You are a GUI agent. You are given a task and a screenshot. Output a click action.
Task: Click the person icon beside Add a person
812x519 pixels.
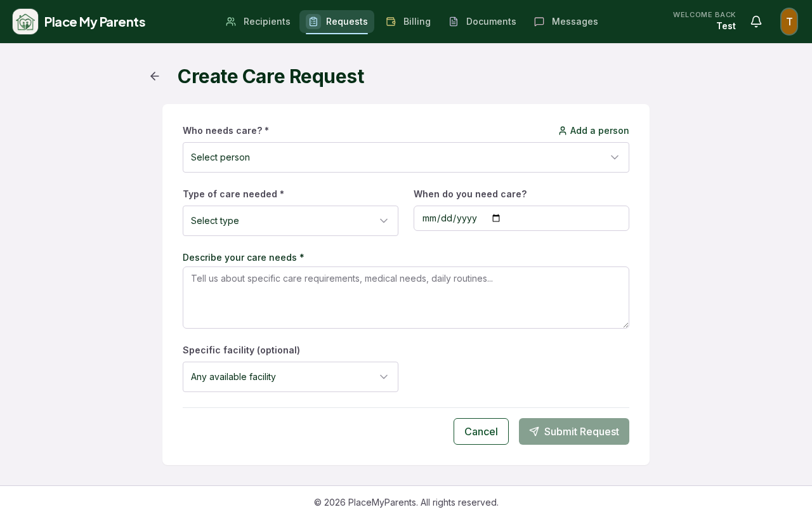[x=563, y=131]
